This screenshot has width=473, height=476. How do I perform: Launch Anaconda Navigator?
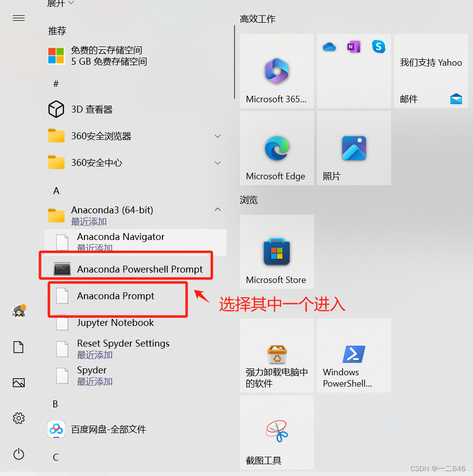(135, 242)
